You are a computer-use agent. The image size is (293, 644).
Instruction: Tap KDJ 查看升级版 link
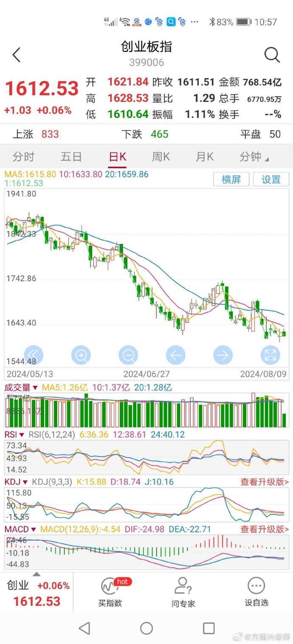pyautogui.click(x=264, y=482)
